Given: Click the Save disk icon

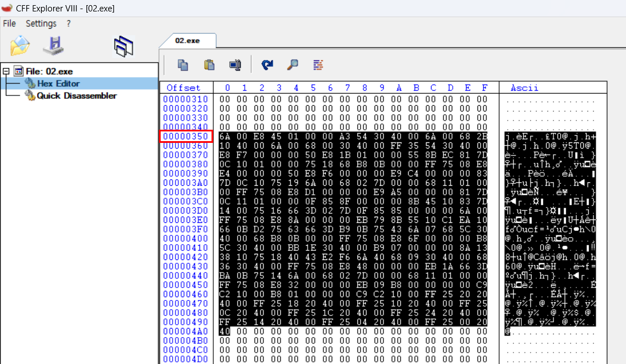Looking at the screenshot, I should (x=54, y=46).
